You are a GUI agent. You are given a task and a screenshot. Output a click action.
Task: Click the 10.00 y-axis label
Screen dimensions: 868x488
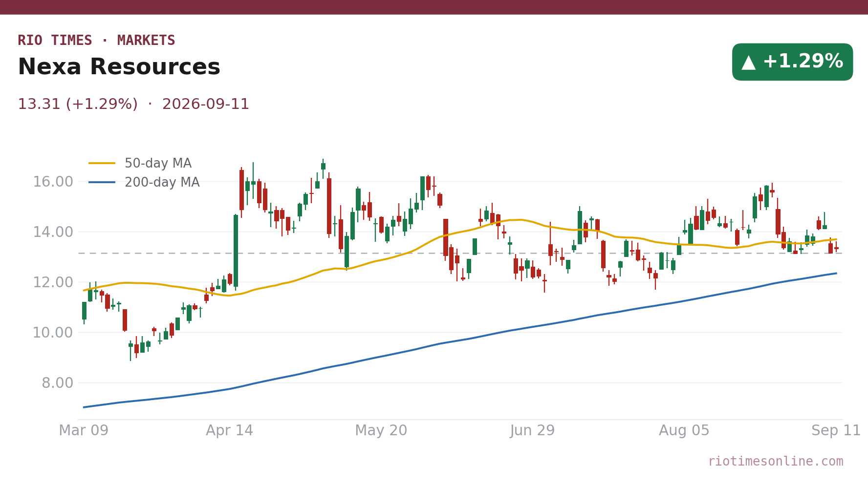[x=53, y=333]
